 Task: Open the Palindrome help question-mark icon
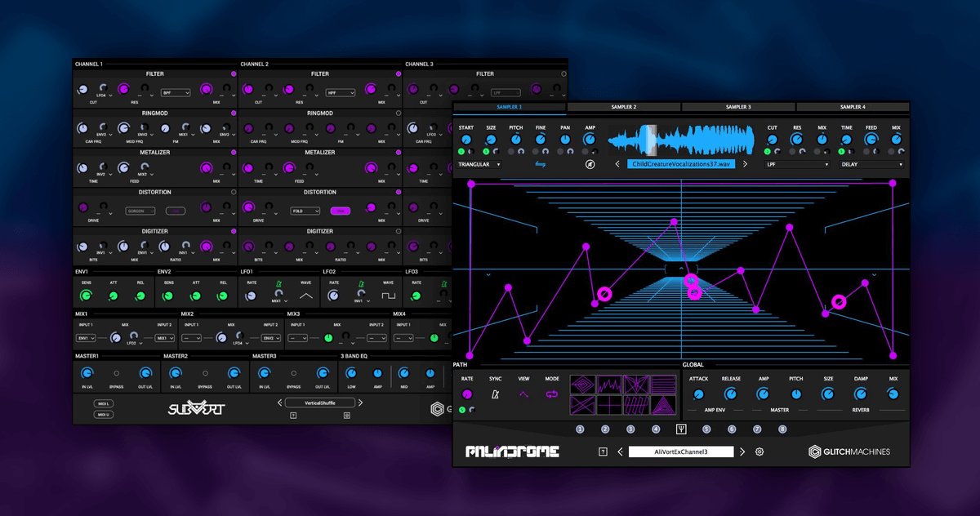point(603,451)
